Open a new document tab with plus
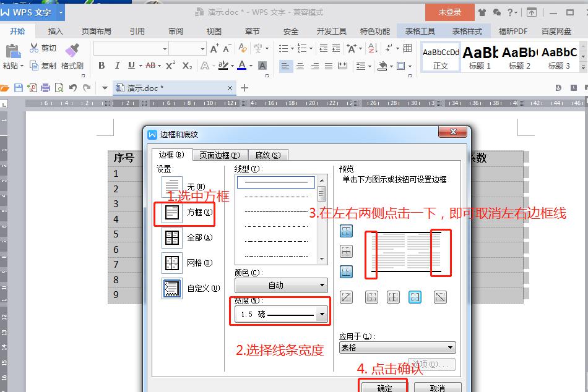This screenshot has height=392, width=588. pos(244,88)
